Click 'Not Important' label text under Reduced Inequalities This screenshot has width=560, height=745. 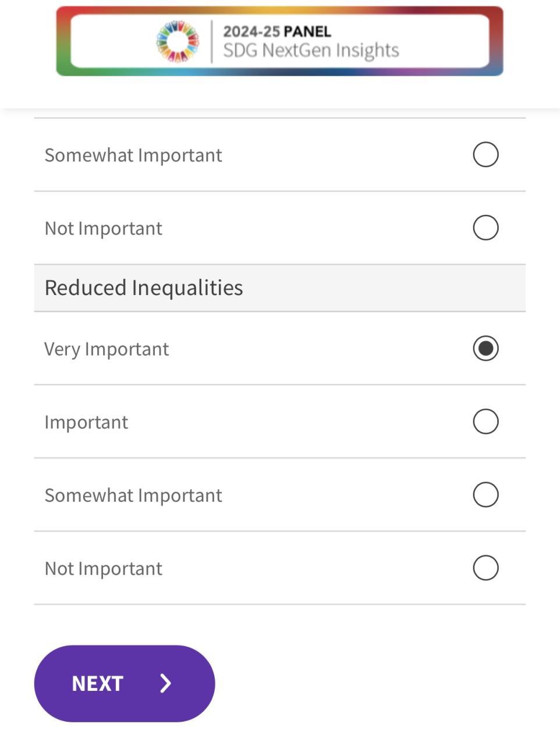point(103,569)
